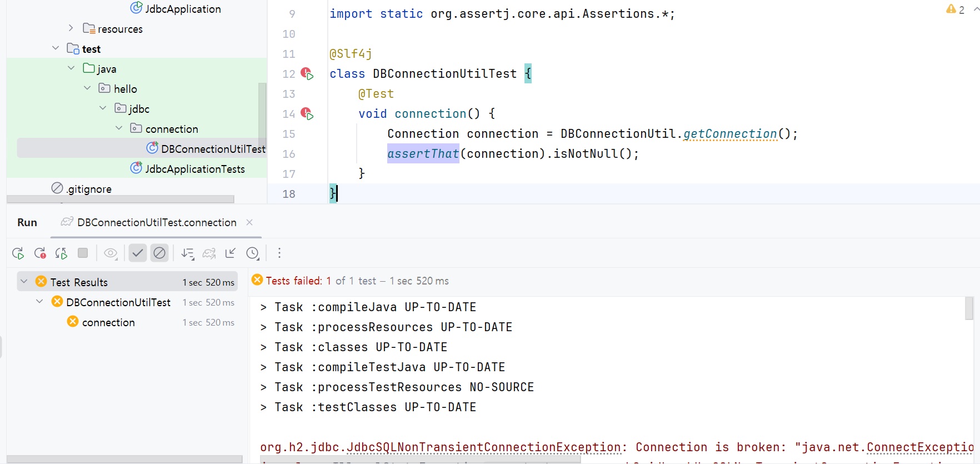
Task: Collapse the jdbc package
Action: [x=102, y=108]
